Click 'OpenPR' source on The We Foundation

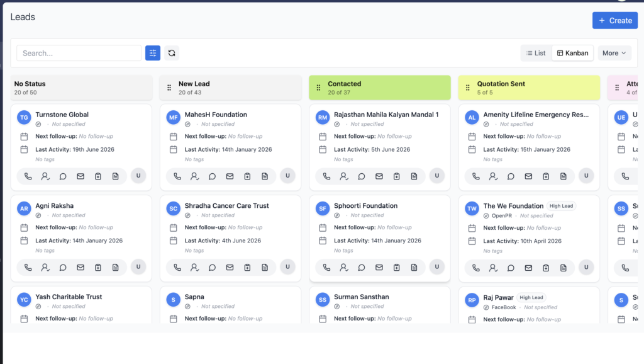pos(501,216)
